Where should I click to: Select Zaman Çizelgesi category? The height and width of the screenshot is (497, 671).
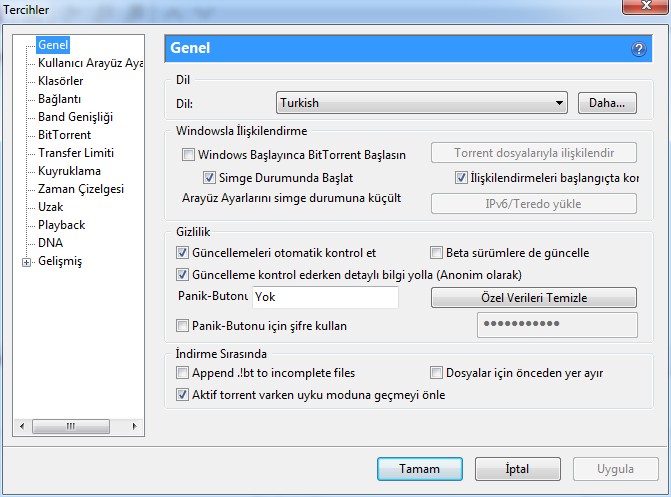click(81, 189)
